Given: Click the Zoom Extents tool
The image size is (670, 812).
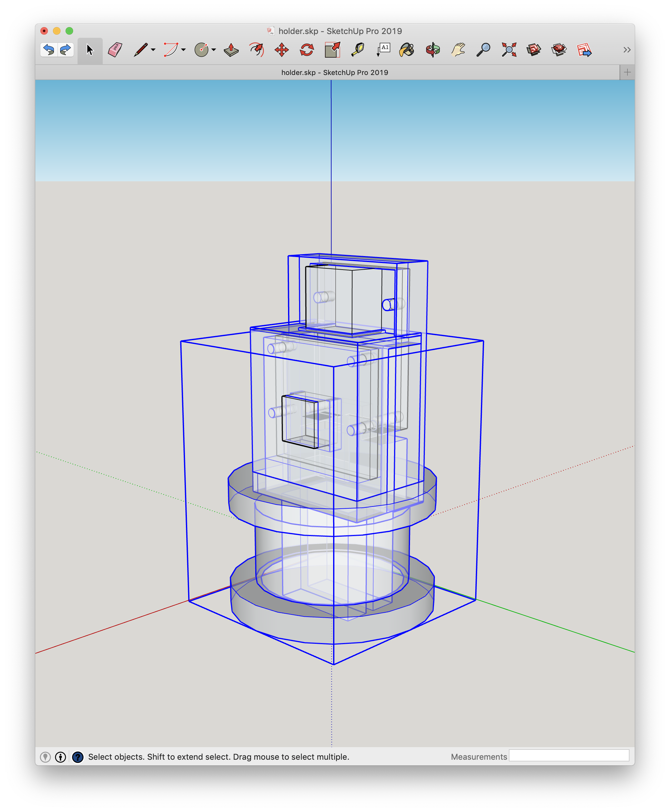Looking at the screenshot, I should 509,50.
